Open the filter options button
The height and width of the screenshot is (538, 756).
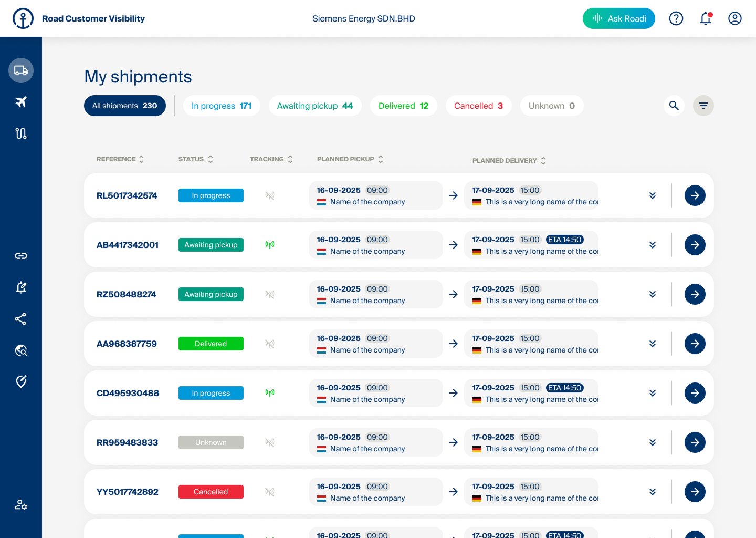point(703,106)
